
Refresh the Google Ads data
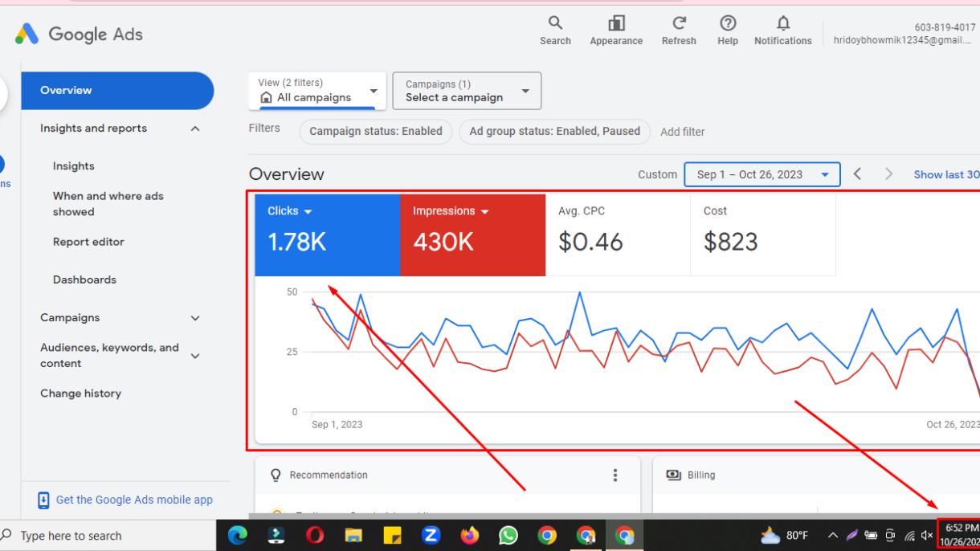[679, 31]
